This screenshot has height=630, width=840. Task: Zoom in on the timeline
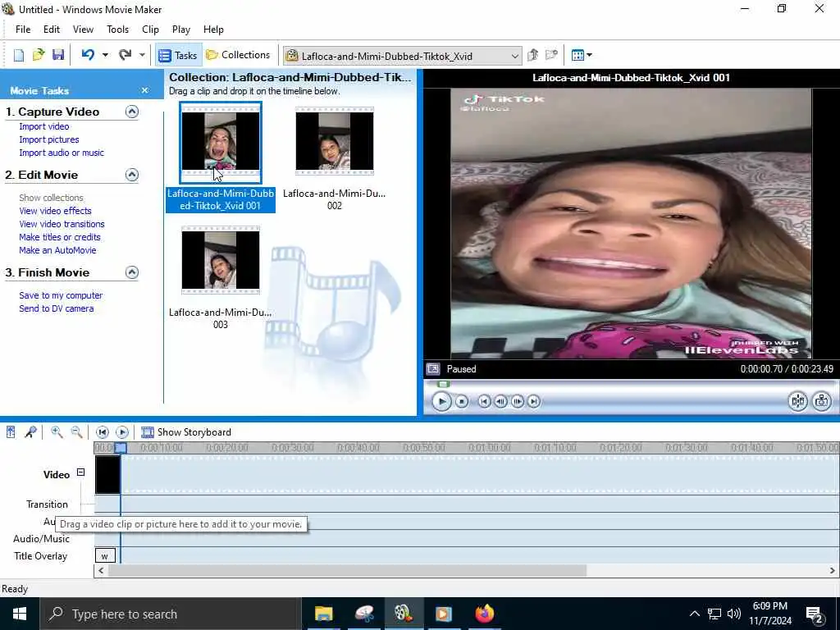[57, 432]
